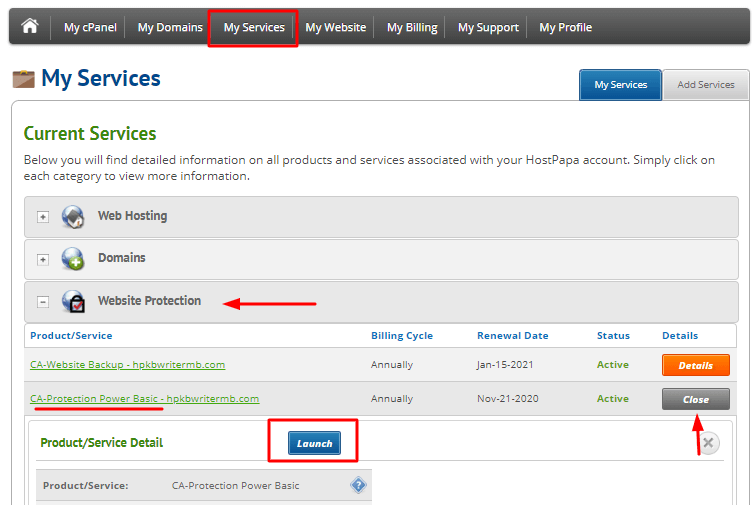This screenshot has height=505, width=754.
Task: Switch to the My Services tab
Action: (620, 85)
